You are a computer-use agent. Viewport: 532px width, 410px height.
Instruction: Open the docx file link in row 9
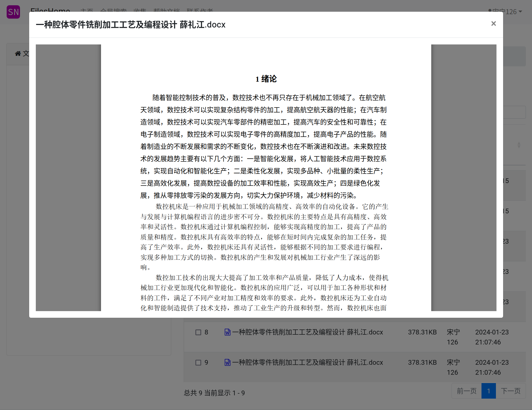[x=307, y=362]
